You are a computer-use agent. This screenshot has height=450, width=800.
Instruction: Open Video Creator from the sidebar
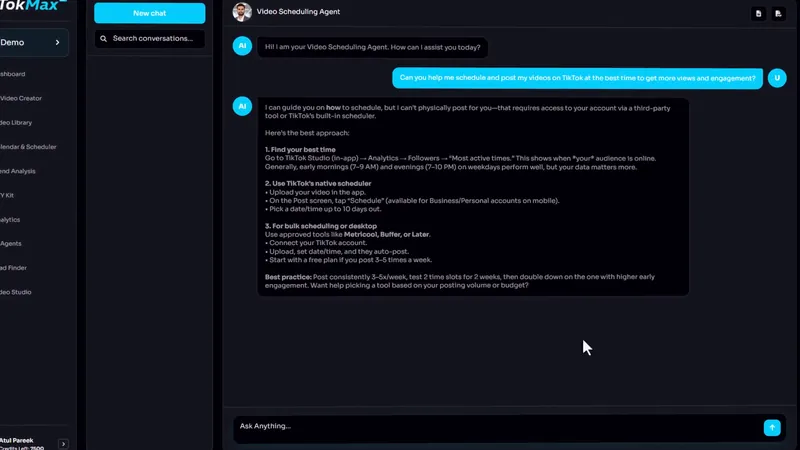(x=21, y=98)
